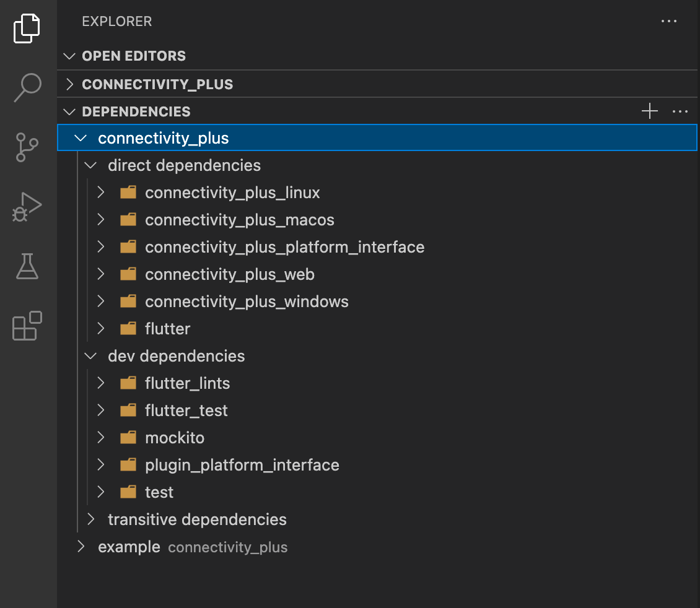
Task: Collapse the Open Editors section
Action: (x=69, y=56)
